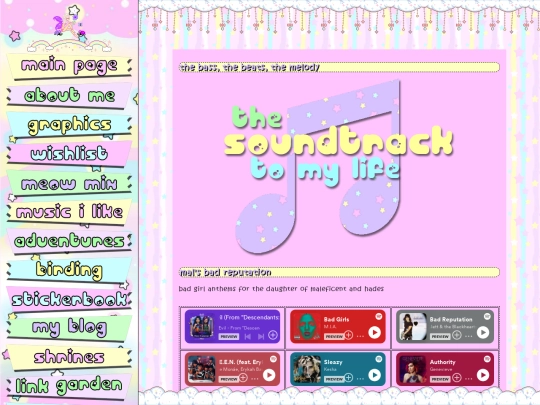Open more options for Authority
The image size is (540, 405).
[468, 378]
